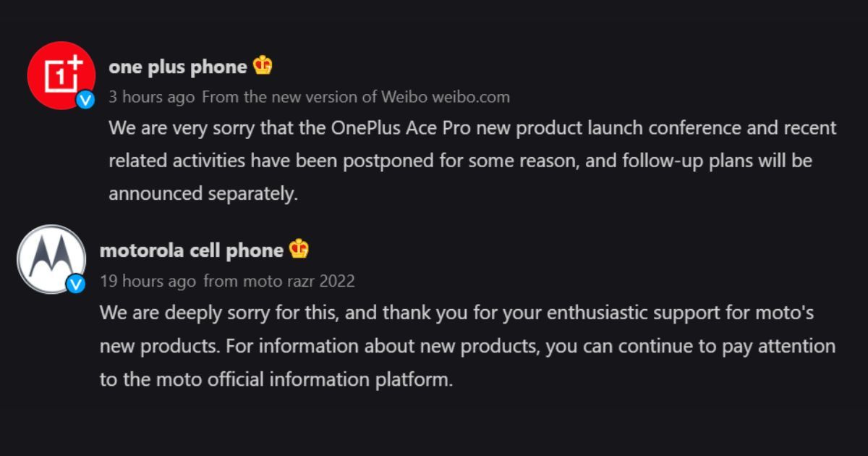
Task: Click crown icon beside motorola cell phone
Action: point(299,249)
